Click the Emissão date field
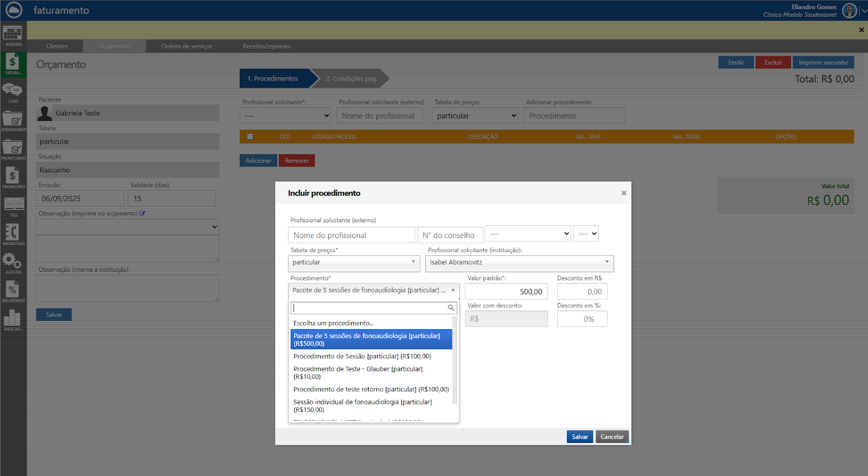Screen dimensions: 868x476 coord(80,198)
